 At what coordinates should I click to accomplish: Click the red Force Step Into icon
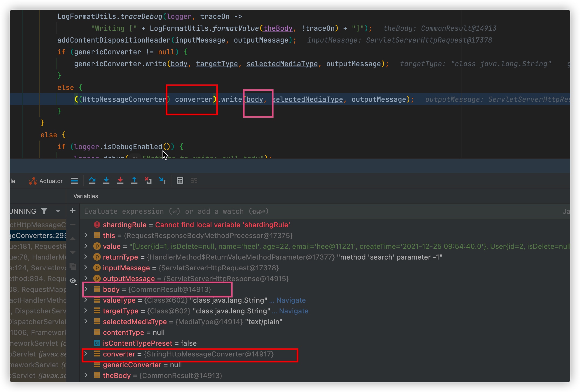(120, 180)
